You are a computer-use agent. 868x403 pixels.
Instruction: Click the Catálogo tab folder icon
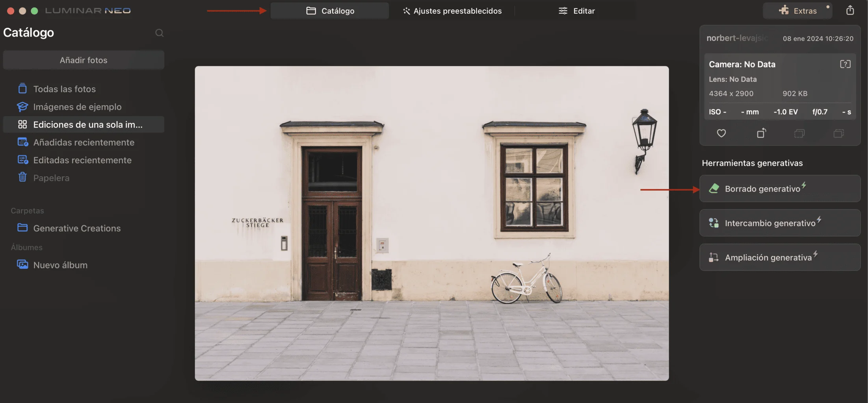tap(311, 11)
